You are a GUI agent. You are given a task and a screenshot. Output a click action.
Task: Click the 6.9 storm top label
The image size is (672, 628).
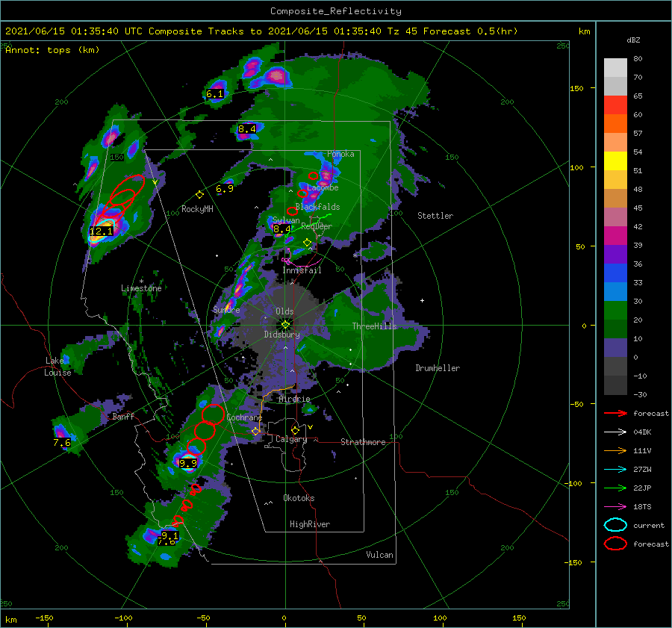point(225,189)
